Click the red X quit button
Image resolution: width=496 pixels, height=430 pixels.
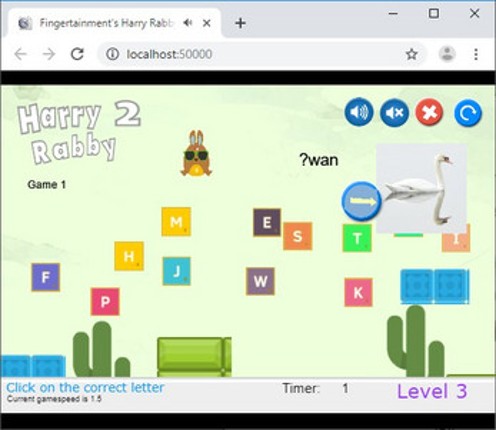pos(429,113)
